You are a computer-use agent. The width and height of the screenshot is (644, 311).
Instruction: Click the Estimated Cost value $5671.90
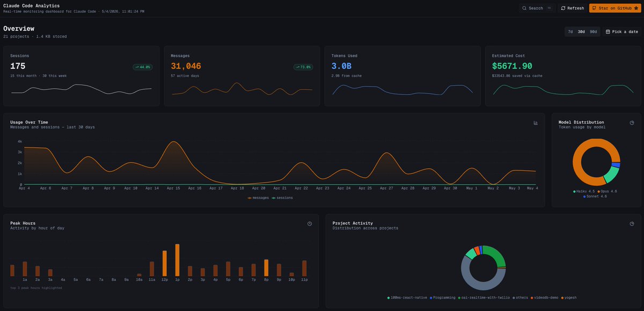512,66
